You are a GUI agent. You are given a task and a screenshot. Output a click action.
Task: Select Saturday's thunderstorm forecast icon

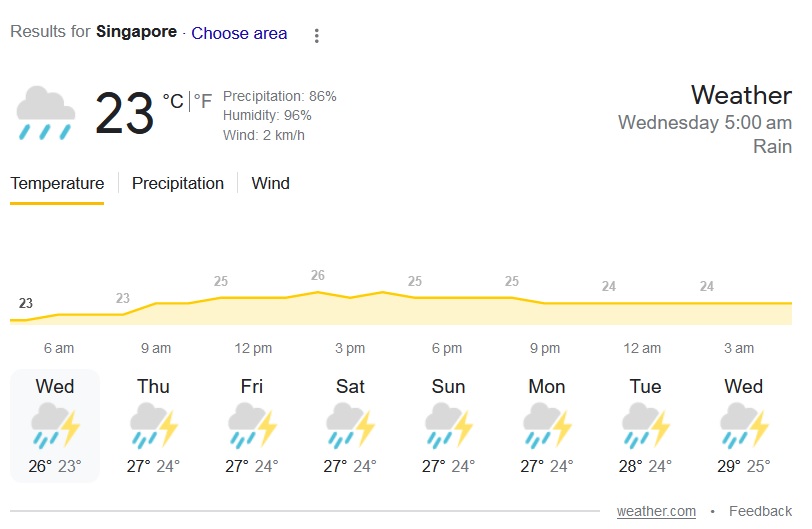pyautogui.click(x=350, y=426)
